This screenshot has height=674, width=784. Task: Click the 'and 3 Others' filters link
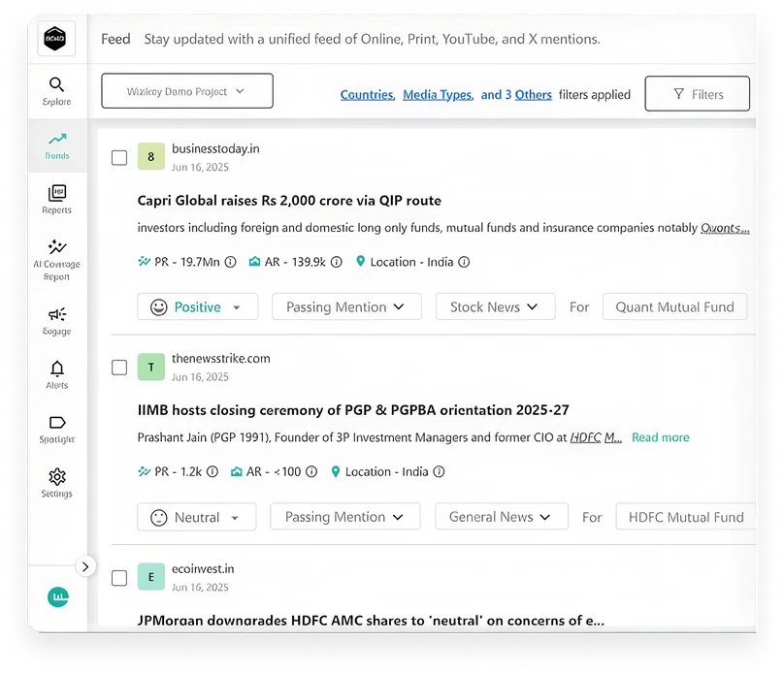[516, 95]
